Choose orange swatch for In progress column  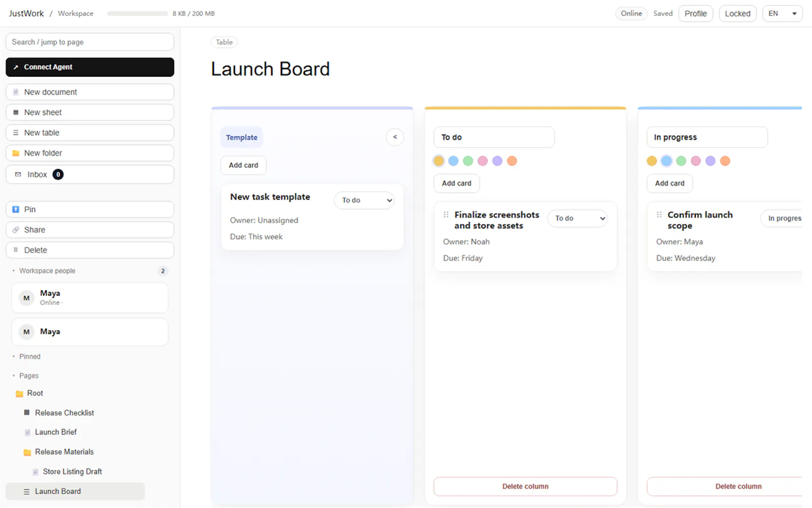pos(725,161)
